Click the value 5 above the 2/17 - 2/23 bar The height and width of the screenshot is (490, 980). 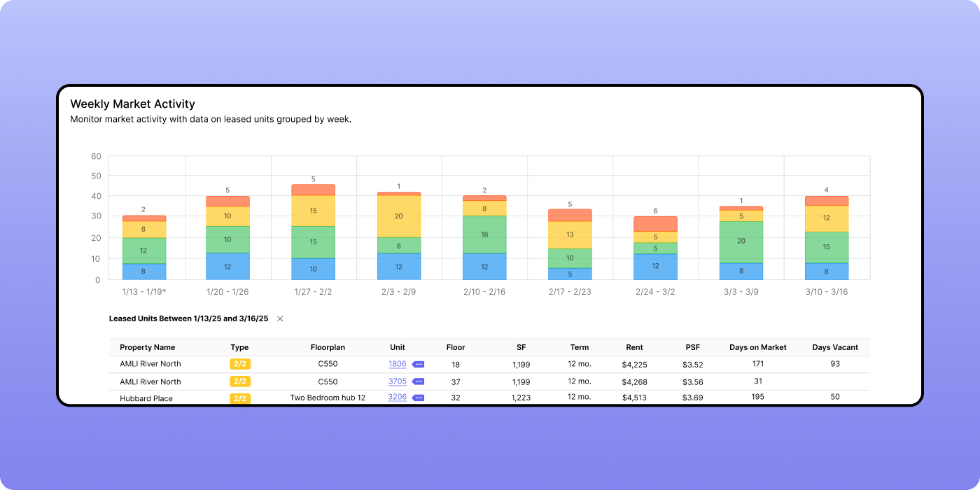570,202
